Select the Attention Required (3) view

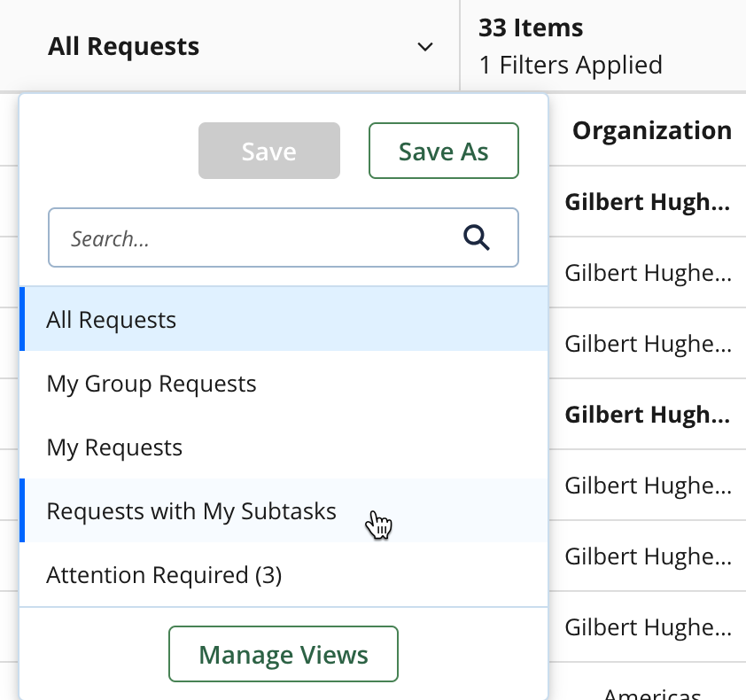click(164, 575)
